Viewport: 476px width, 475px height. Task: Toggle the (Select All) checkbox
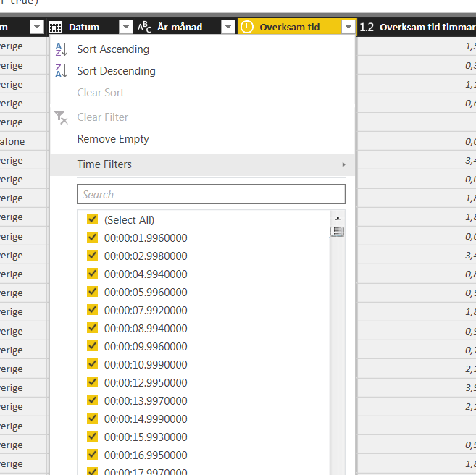(x=92, y=219)
